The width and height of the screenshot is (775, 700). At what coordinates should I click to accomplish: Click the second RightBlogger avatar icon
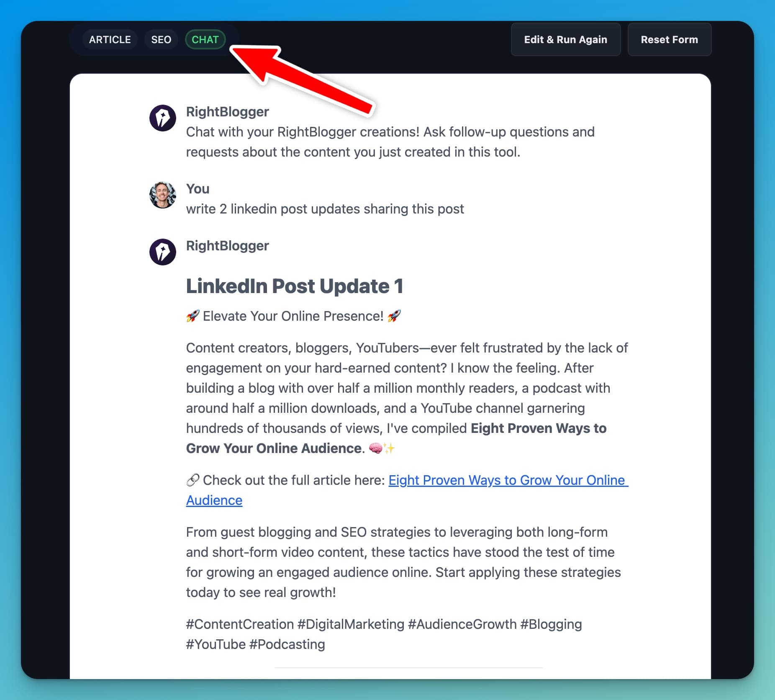click(x=163, y=252)
